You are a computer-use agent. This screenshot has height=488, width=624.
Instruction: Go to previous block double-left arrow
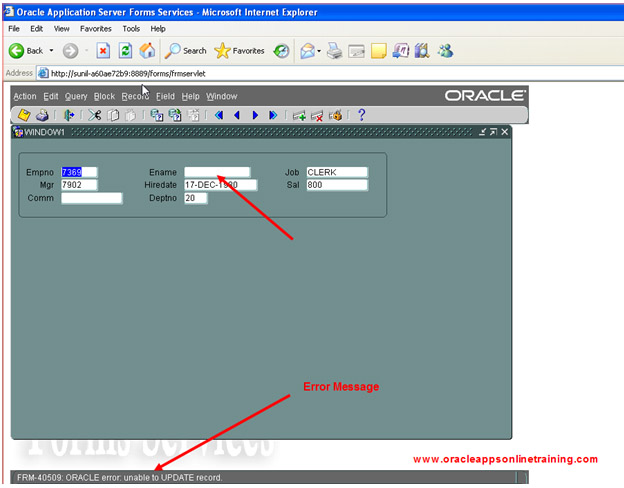219,115
